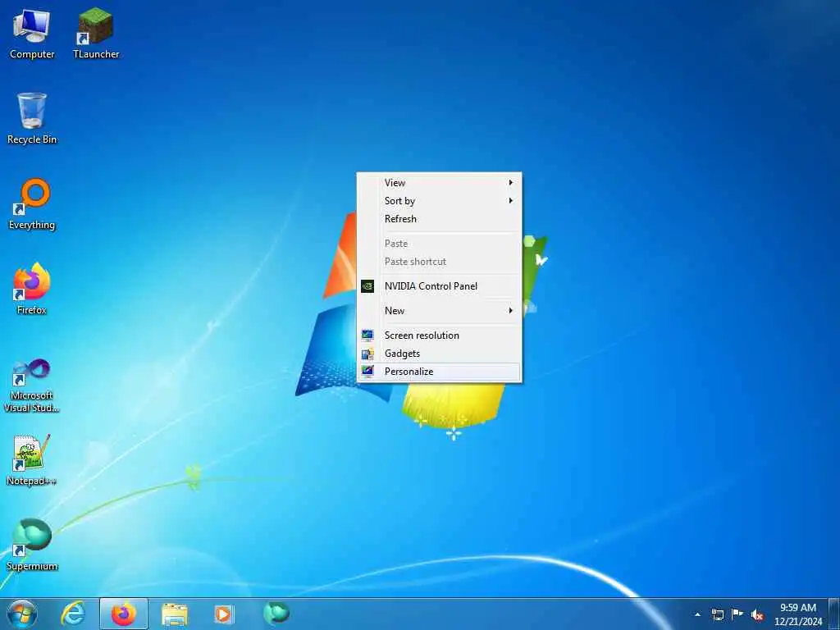Select the Supermium desktop shortcut
The image size is (840, 630).
click(32, 546)
